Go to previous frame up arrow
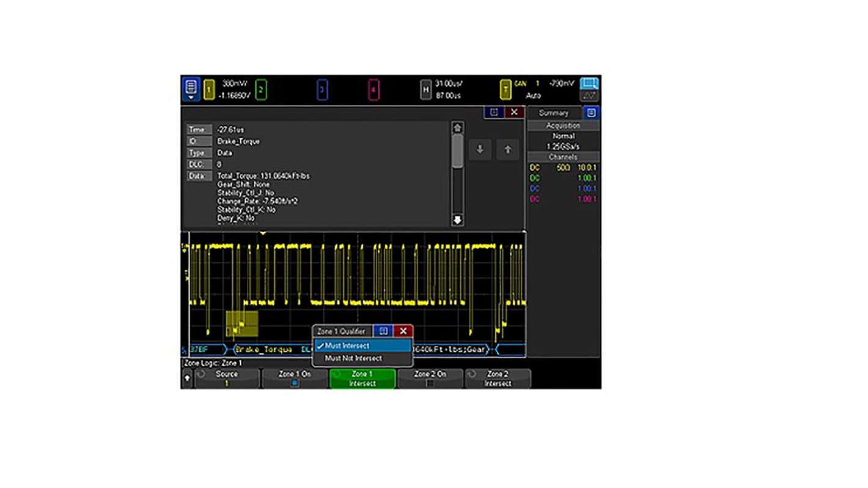 507,150
